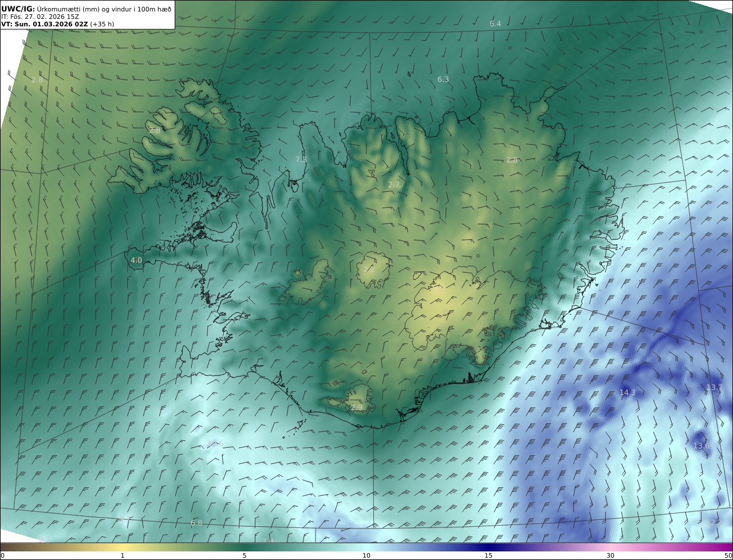The width and height of the screenshot is (733, 560).
Task: Select the 13.7 value label
Action: click(714, 388)
